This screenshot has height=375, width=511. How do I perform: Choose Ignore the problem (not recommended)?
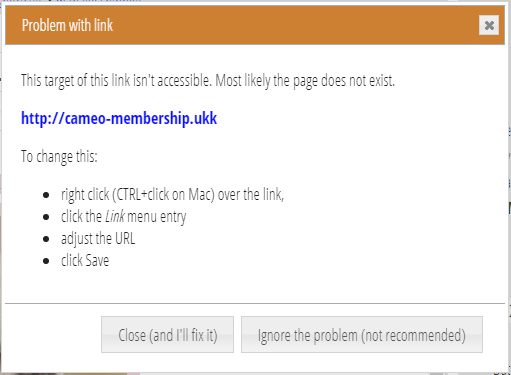tap(362, 334)
